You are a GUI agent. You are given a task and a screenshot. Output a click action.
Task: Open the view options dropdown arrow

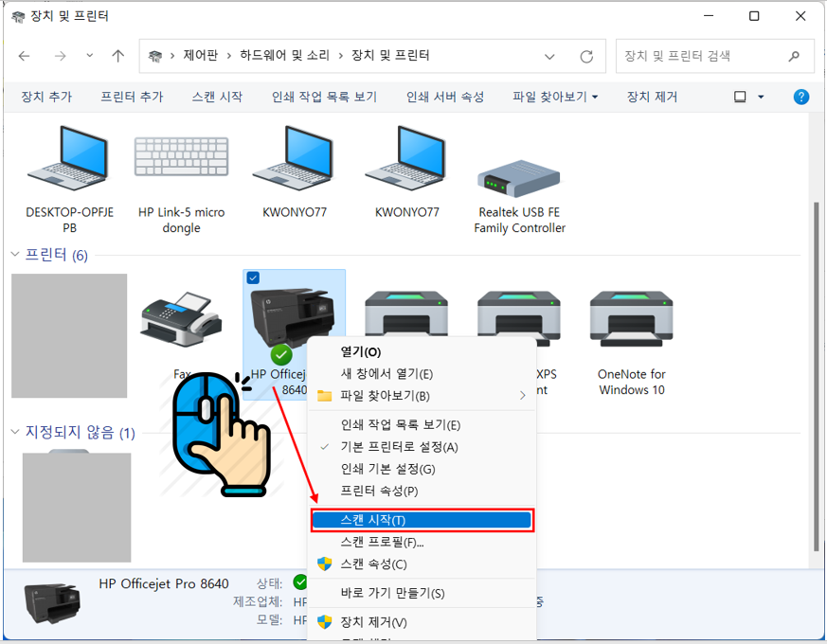[761, 97]
